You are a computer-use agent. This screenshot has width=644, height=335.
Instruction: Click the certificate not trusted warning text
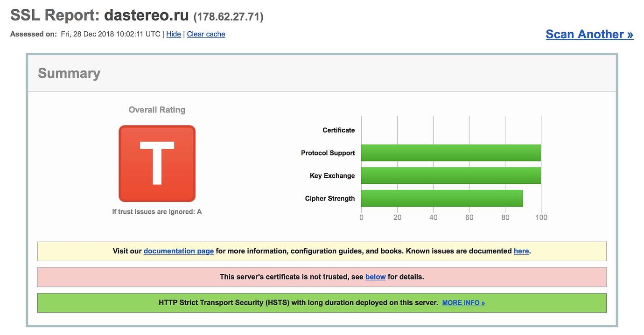coord(322,277)
